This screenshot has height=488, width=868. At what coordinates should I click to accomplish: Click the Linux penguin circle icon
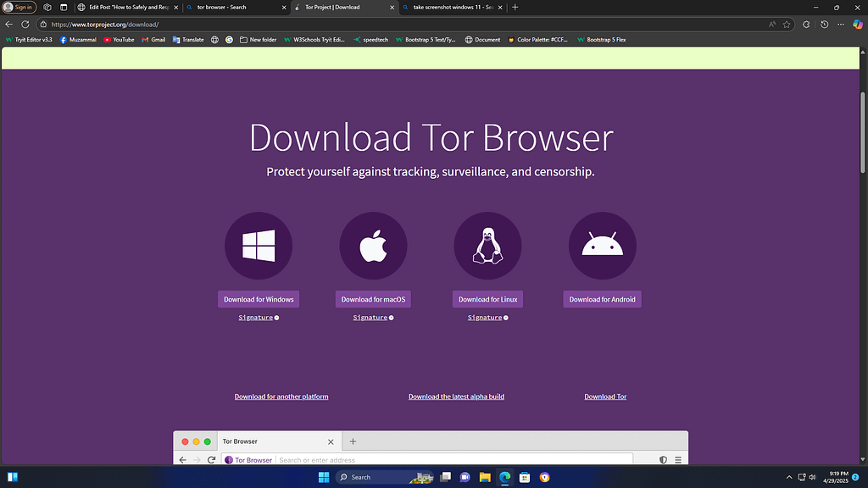(487, 246)
